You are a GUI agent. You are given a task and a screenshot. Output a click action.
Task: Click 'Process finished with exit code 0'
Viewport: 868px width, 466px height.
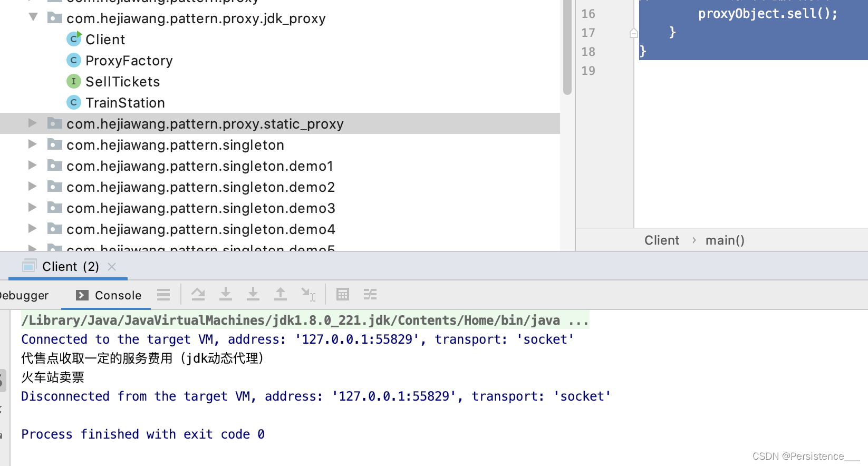tap(143, 434)
